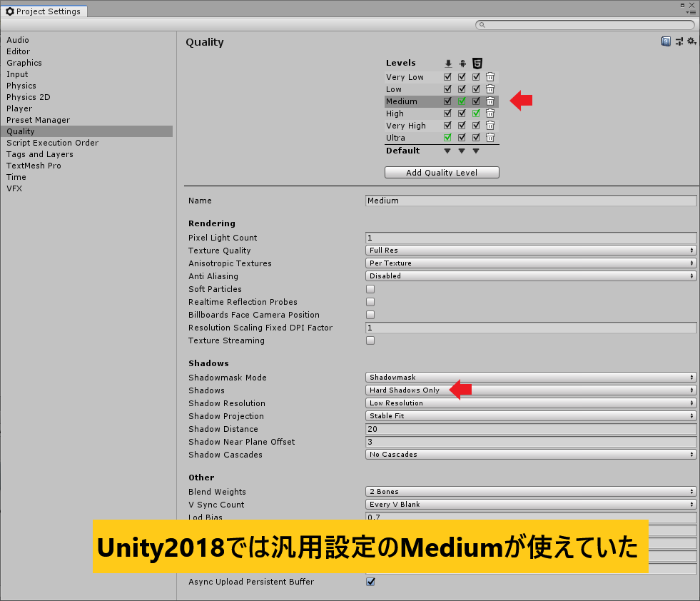Toggle Low for Android platform

click(x=462, y=89)
